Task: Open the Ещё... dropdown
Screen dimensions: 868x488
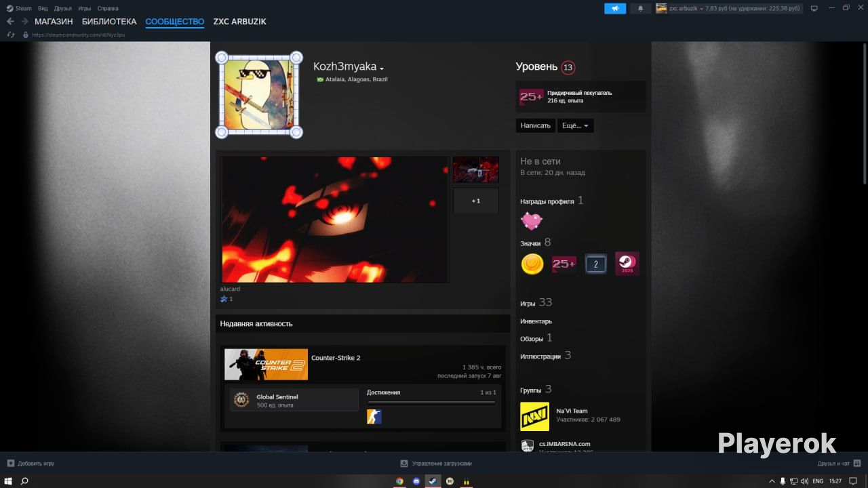Action: tap(576, 126)
